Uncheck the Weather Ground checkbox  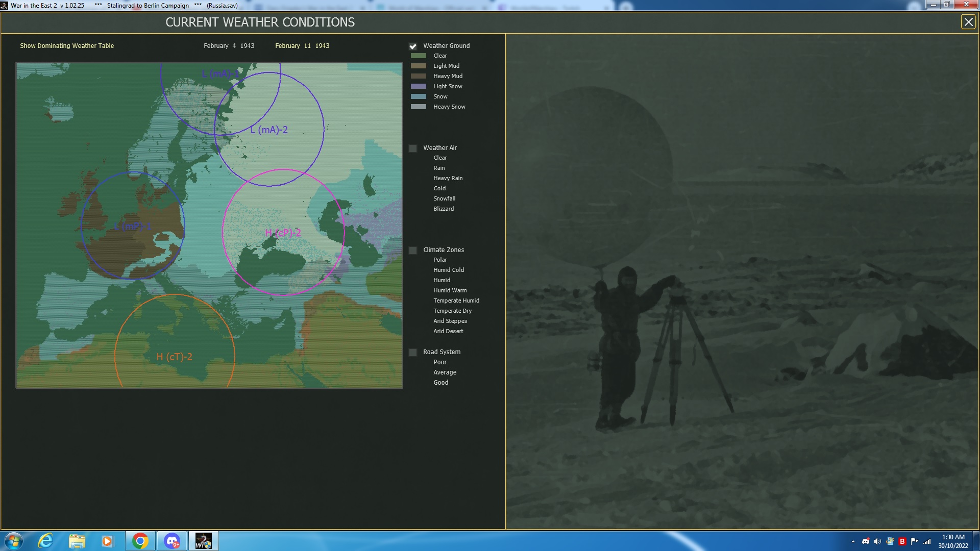pyautogui.click(x=413, y=46)
